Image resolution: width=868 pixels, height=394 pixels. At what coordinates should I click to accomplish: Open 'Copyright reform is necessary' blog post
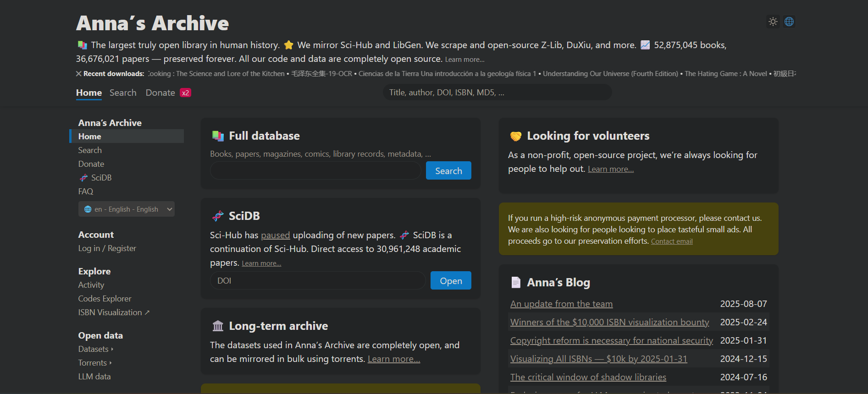coord(612,340)
